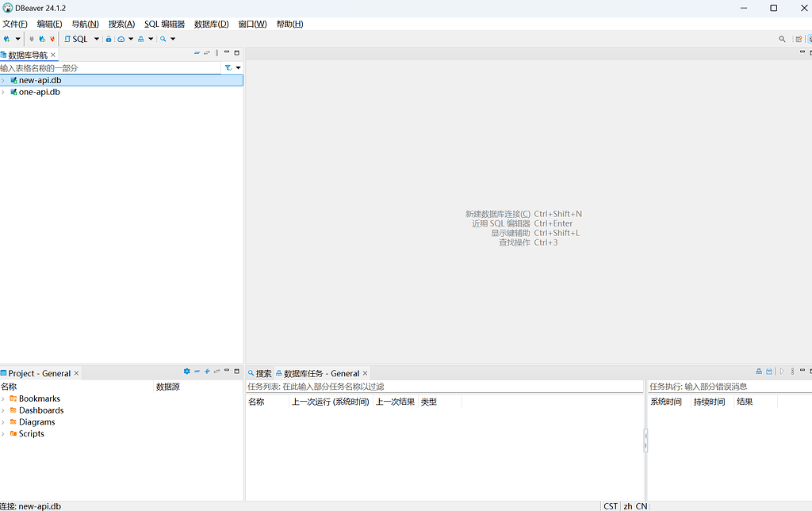Close the 数据库任务 - General tab
The height and width of the screenshot is (511, 812).
click(365, 373)
